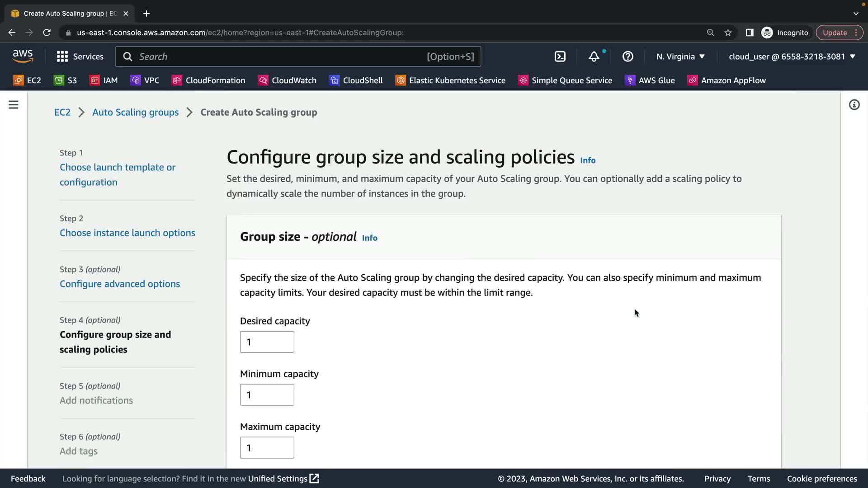The height and width of the screenshot is (488, 868).
Task: Open the hamburger side navigation menu
Action: pyautogui.click(x=14, y=105)
